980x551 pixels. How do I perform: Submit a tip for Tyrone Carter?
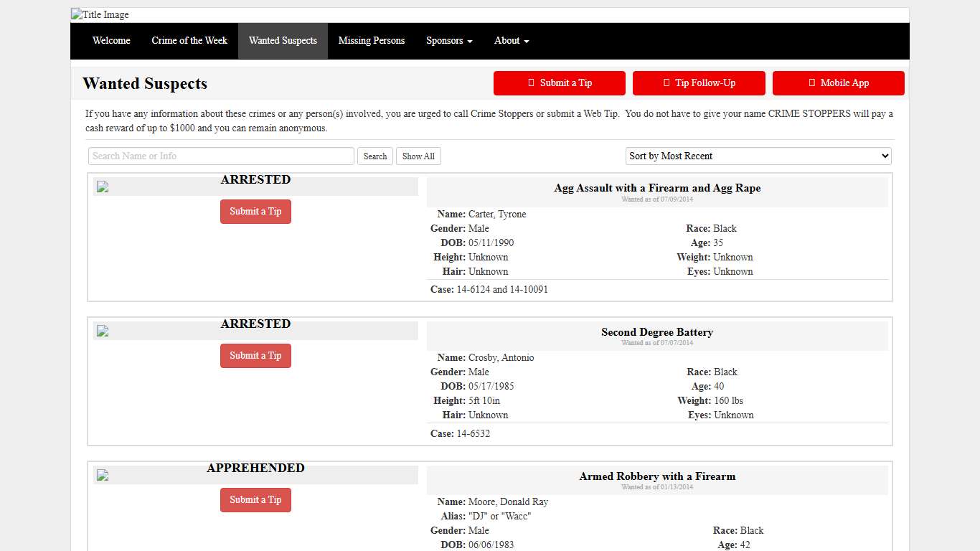pyautogui.click(x=255, y=212)
